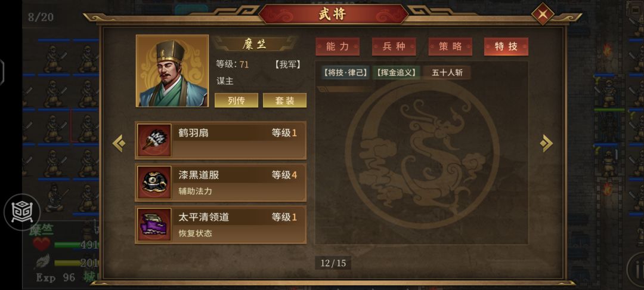The width and height of the screenshot is (644, 290).
Task: Close the 武将 panel with the X
Action: (543, 14)
